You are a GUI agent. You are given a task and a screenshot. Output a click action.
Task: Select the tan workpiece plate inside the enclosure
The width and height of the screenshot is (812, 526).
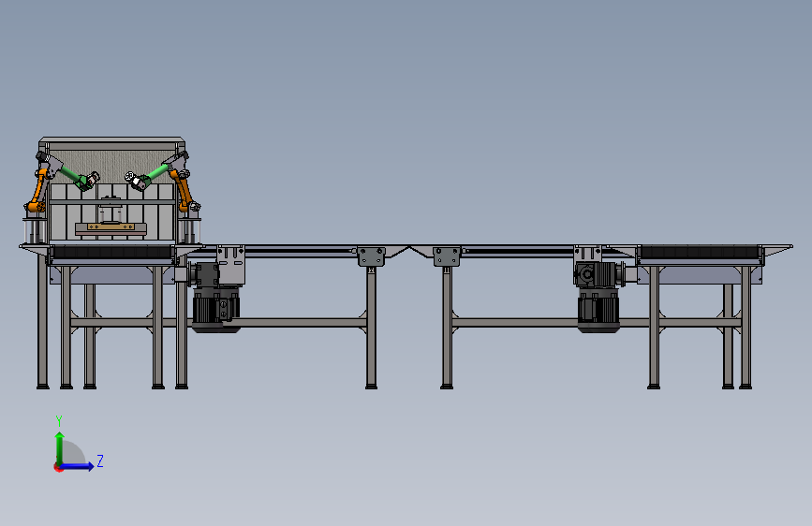pyautogui.click(x=111, y=226)
